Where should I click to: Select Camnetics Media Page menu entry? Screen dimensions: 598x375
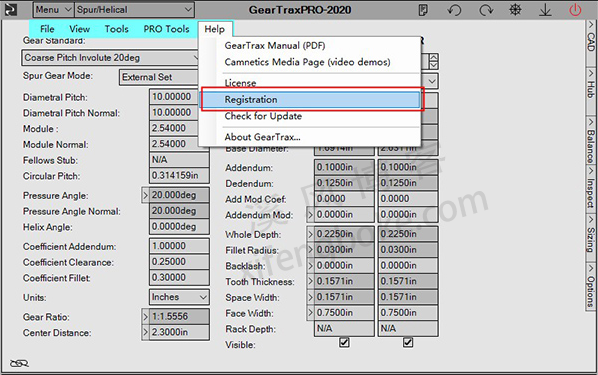[307, 62]
